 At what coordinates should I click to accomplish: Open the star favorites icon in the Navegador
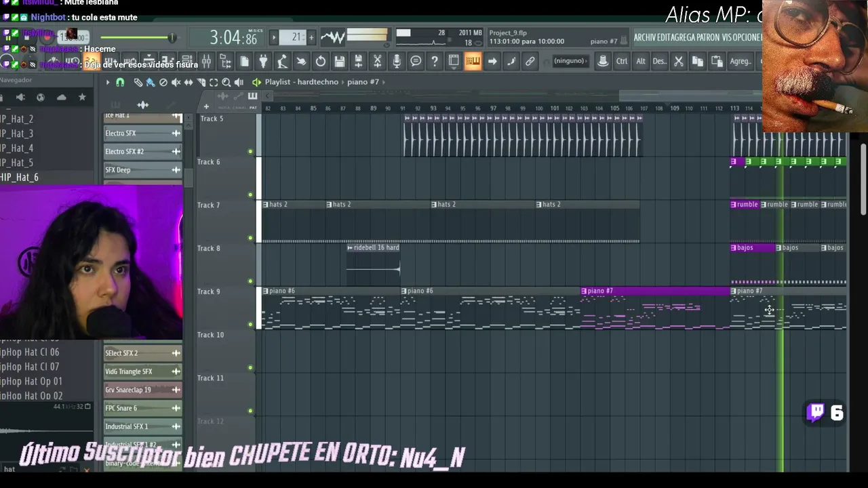[82, 98]
